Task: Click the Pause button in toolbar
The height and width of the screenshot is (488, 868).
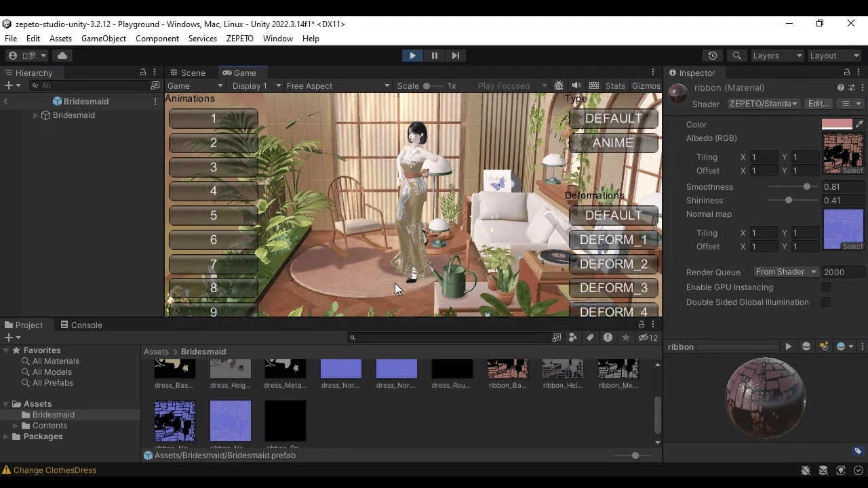Action: pos(434,56)
